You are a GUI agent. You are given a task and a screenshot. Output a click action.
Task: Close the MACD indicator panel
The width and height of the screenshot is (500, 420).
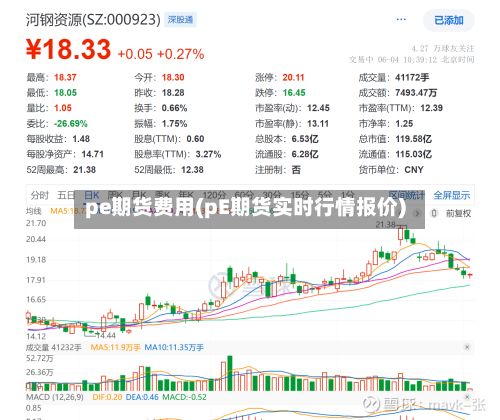pyautogui.click(x=467, y=397)
